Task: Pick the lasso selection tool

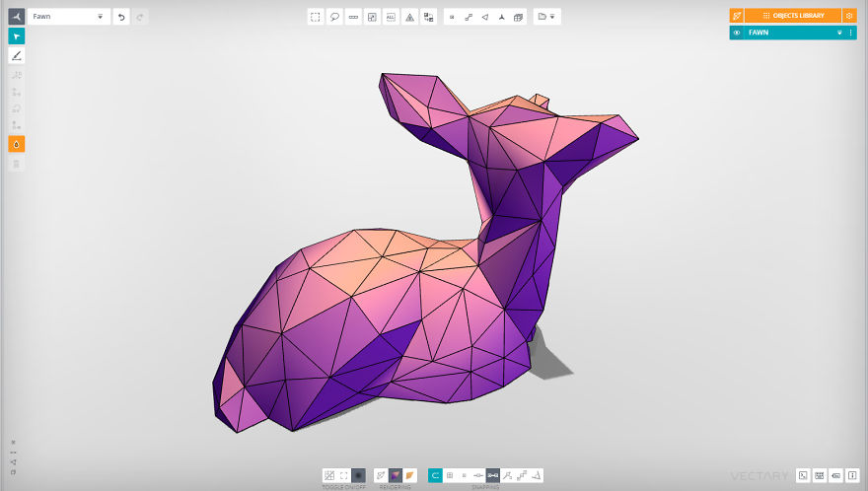Action: [334, 17]
